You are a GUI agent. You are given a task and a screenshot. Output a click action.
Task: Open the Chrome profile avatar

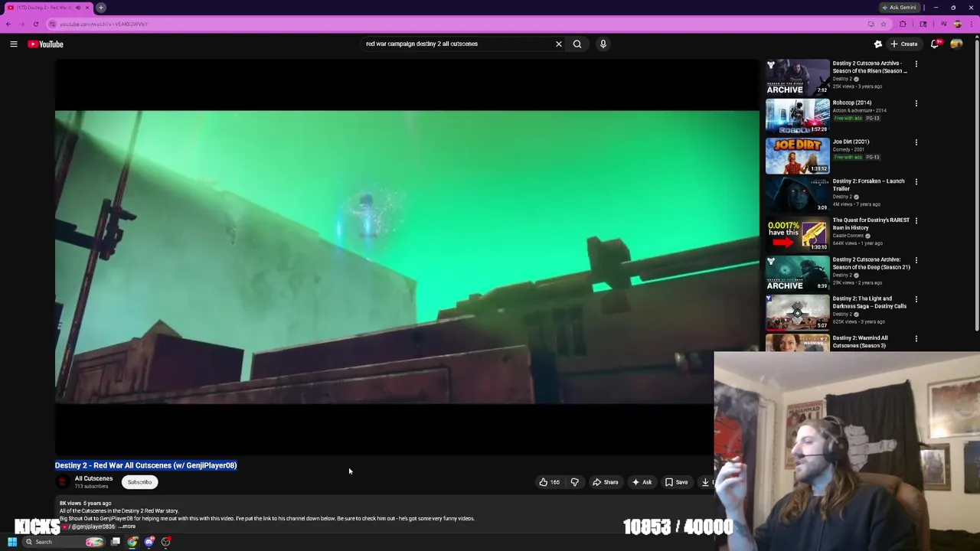point(957,24)
